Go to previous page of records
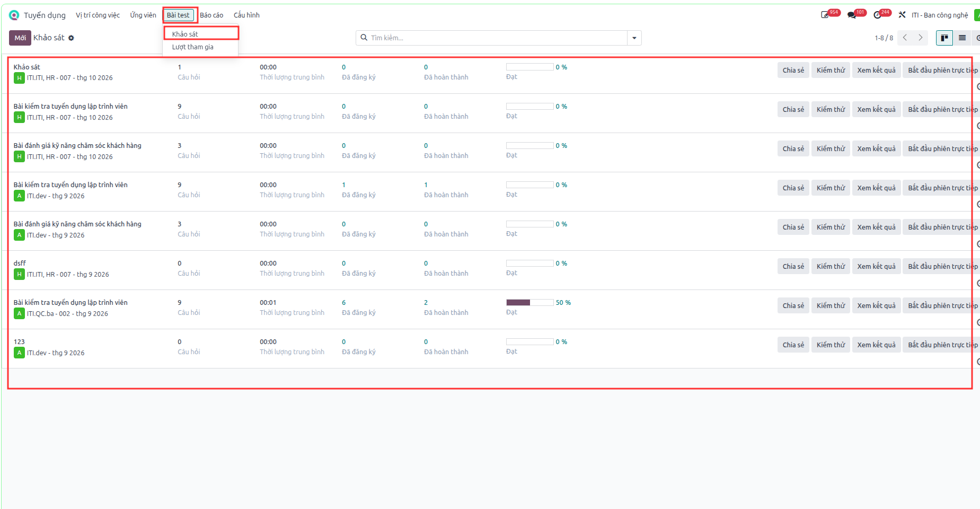This screenshot has height=509, width=980. coord(905,38)
